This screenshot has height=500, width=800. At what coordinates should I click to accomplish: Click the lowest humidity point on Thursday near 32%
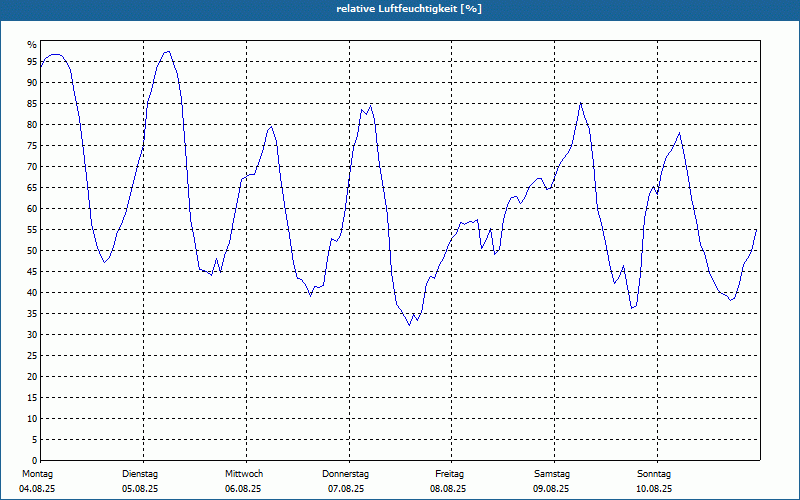click(x=409, y=324)
